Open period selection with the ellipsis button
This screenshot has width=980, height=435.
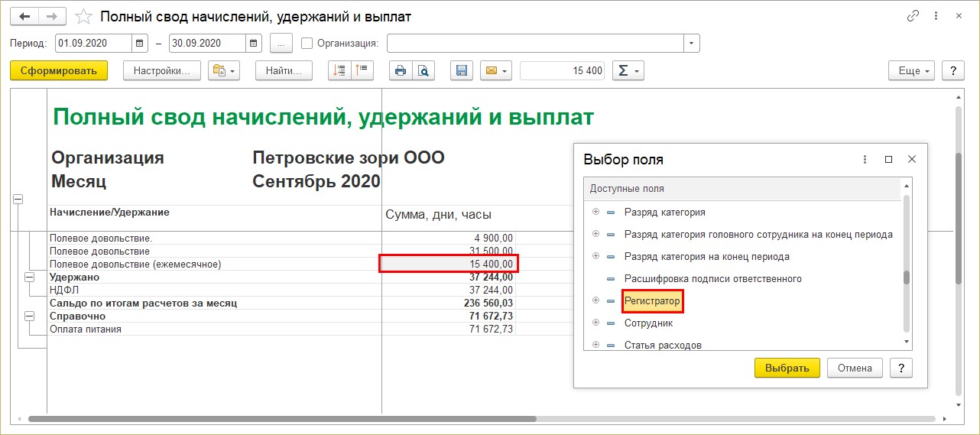281,43
